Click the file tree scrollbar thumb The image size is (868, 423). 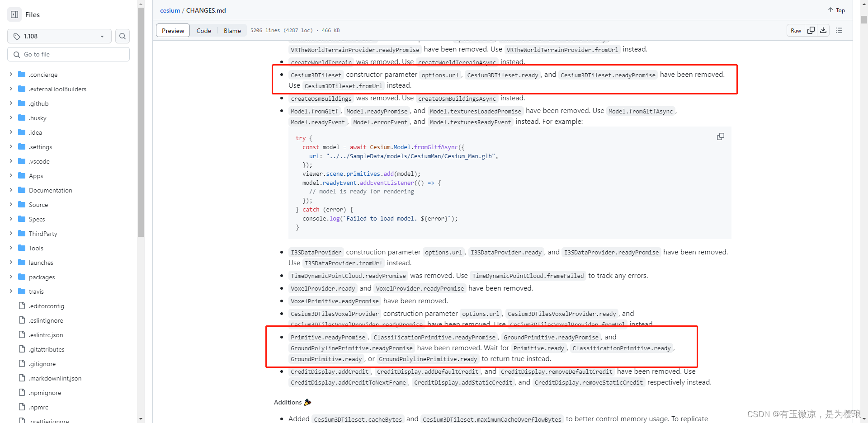pos(141,122)
